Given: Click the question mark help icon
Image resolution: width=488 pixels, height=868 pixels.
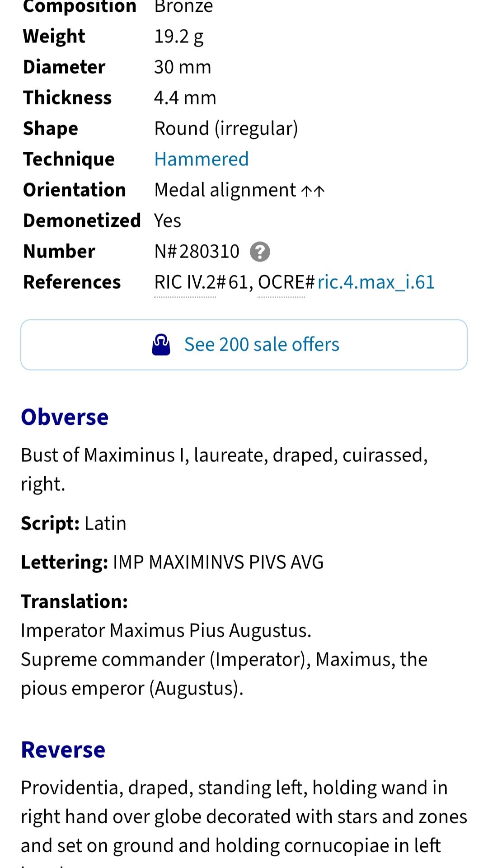Looking at the screenshot, I should click(260, 252).
